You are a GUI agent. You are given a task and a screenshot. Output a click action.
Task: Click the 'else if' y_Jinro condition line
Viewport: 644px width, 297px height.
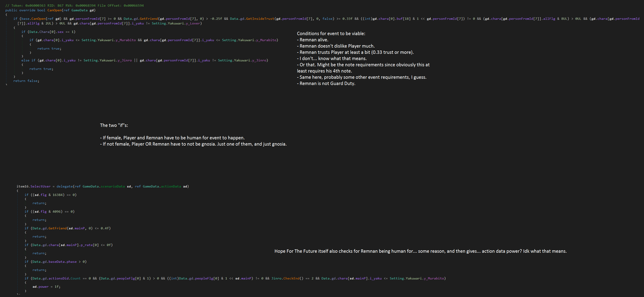click(x=144, y=60)
